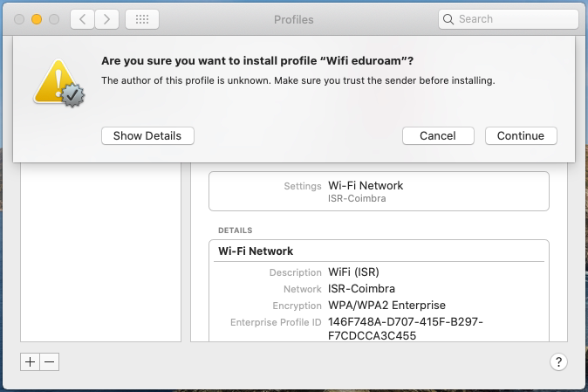Image resolution: width=588 pixels, height=392 pixels.
Task: Remove profile with the minus button
Action: [x=50, y=362]
